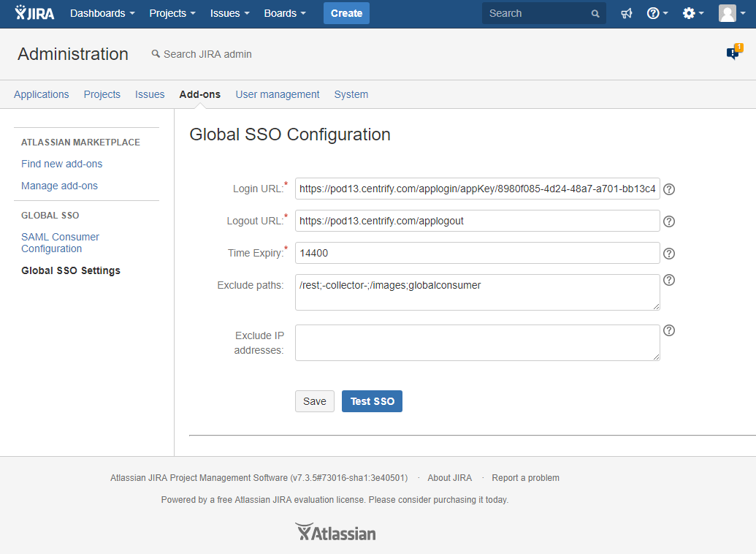
Task: Open the feedback megaphone icon
Action: (x=626, y=13)
